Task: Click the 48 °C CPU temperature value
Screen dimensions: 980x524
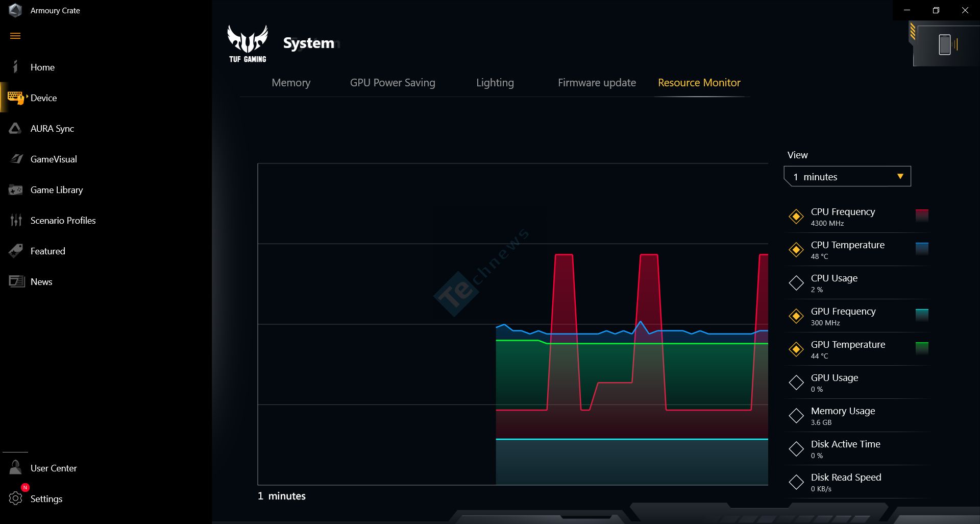Action: click(819, 257)
